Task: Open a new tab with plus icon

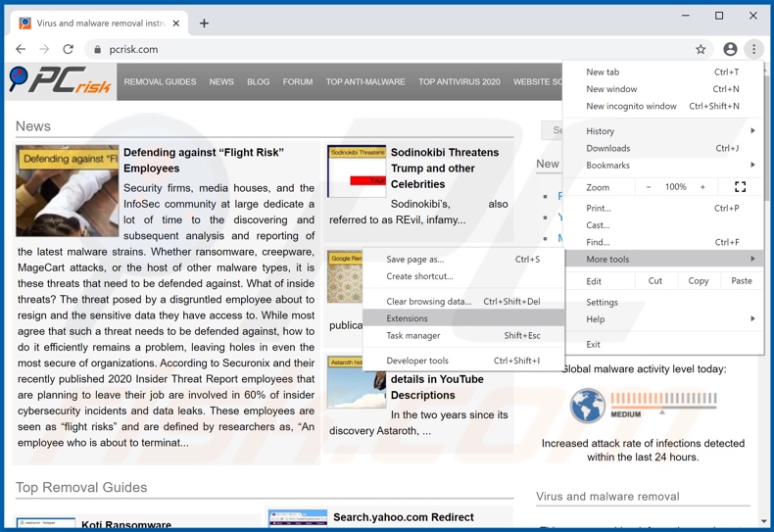Action: 204,23
